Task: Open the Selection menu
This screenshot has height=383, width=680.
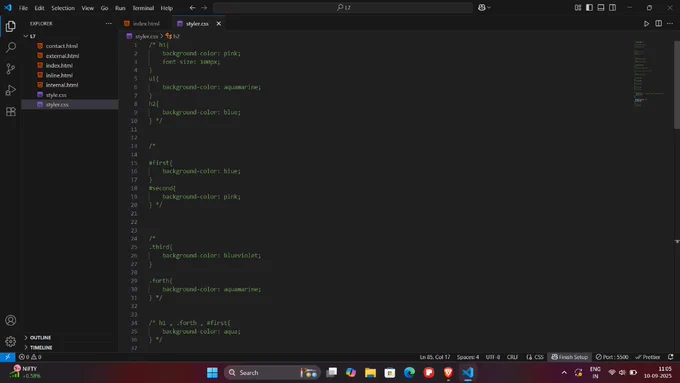Action: 63,8
